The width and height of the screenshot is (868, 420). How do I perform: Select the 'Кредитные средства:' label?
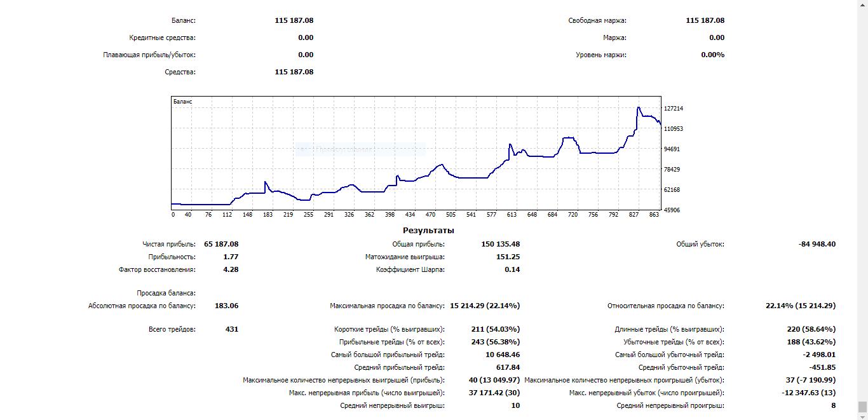click(x=162, y=37)
